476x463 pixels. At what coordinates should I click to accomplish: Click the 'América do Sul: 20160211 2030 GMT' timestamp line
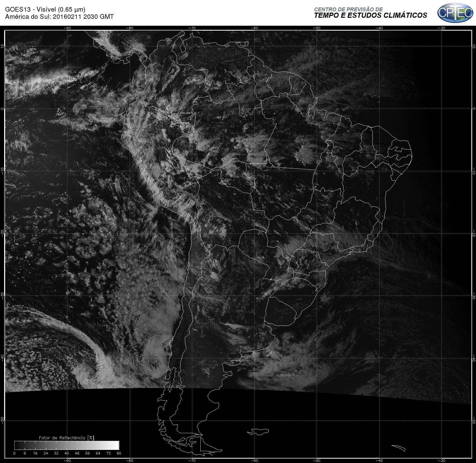(x=59, y=17)
